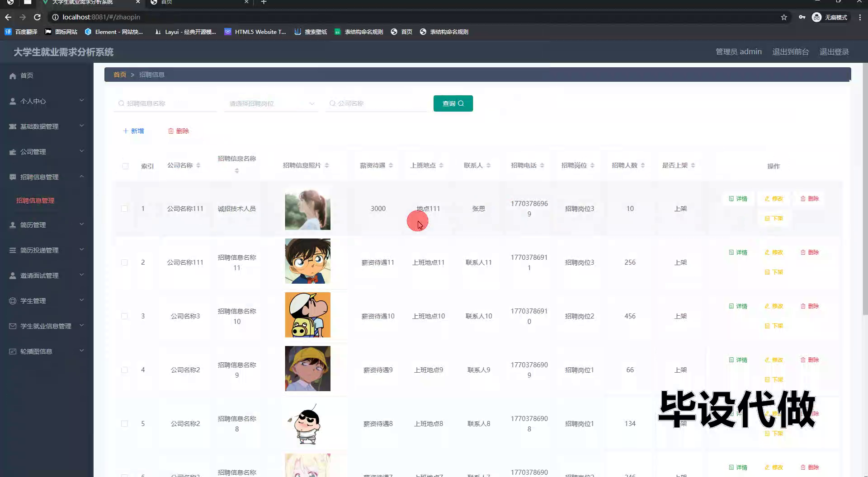Check the row 2 checkbox for 招聘信息名称11
Screen dimensions: 868x477
pos(124,262)
